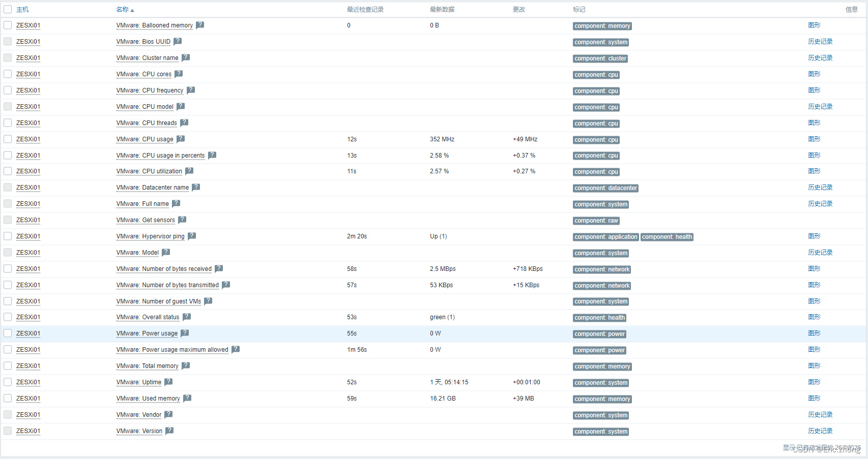Open help icon next to Ballooned memory
The height and width of the screenshot is (459, 868).
tap(200, 25)
